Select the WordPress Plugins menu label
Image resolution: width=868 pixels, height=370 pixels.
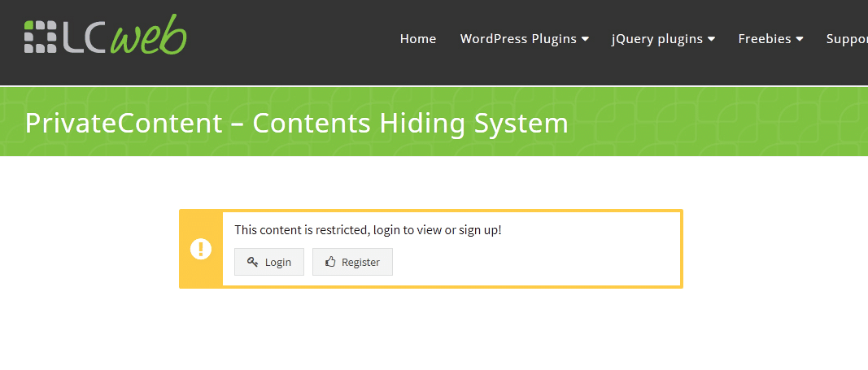tap(518, 39)
